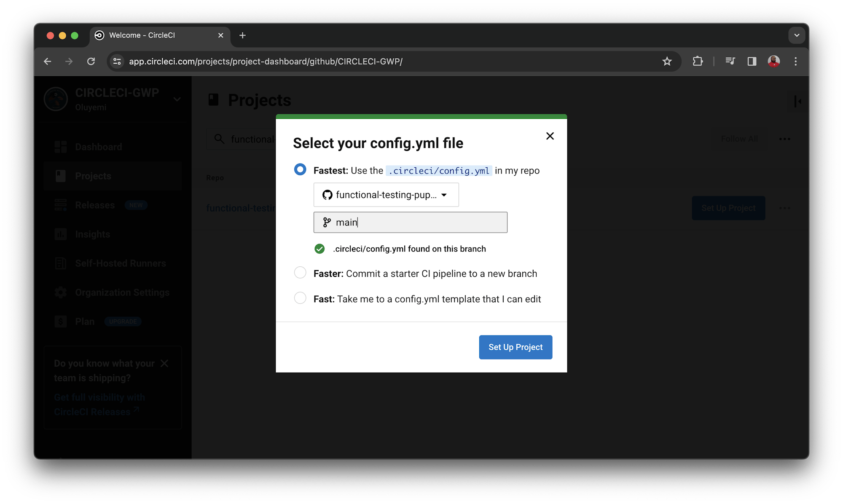Image resolution: width=843 pixels, height=504 pixels.
Task: Open Releases from the sidebar
Action: pyautogui.click(x=61, y=205)
